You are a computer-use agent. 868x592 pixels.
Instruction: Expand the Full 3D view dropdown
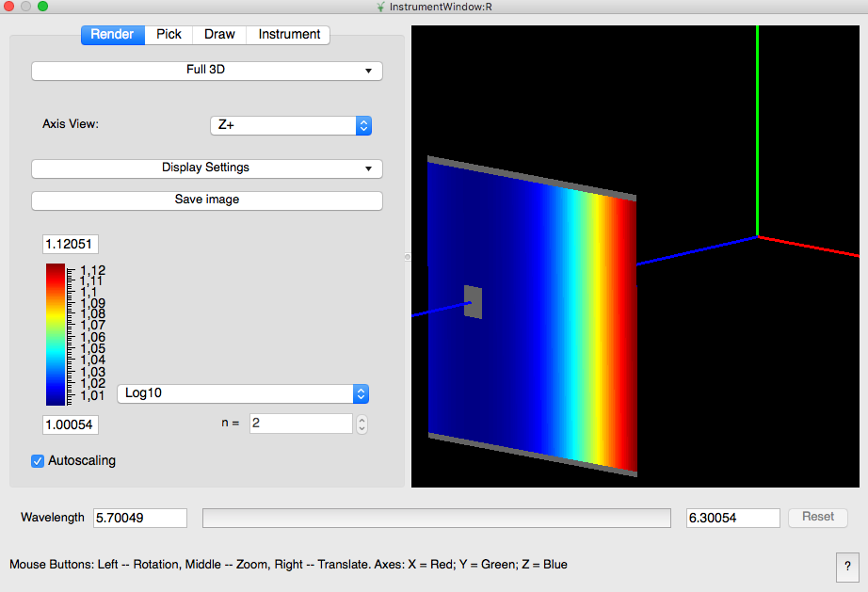[x=207, y=70]
